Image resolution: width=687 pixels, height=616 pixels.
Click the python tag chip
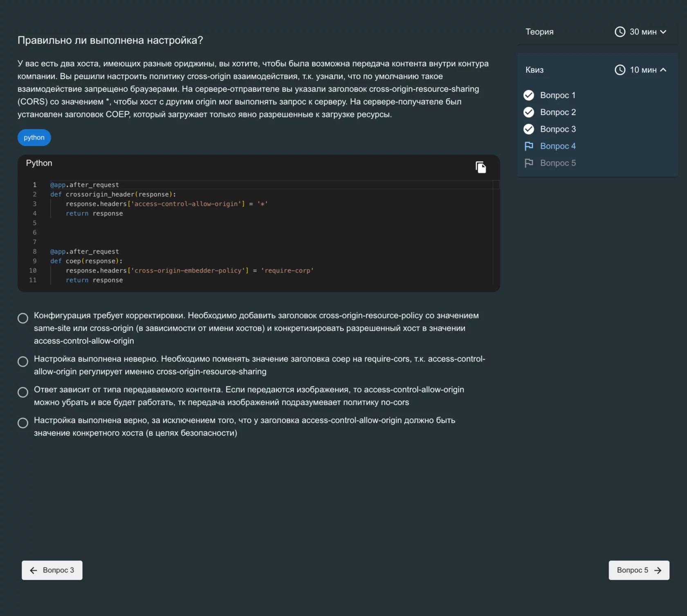(34, 137)
